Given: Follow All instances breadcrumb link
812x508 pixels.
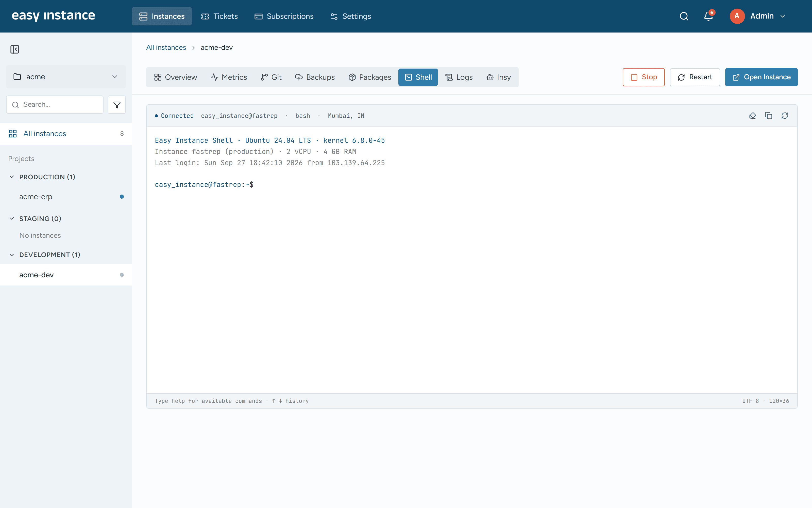Looking at the screenshot, I should click(166, 47).
